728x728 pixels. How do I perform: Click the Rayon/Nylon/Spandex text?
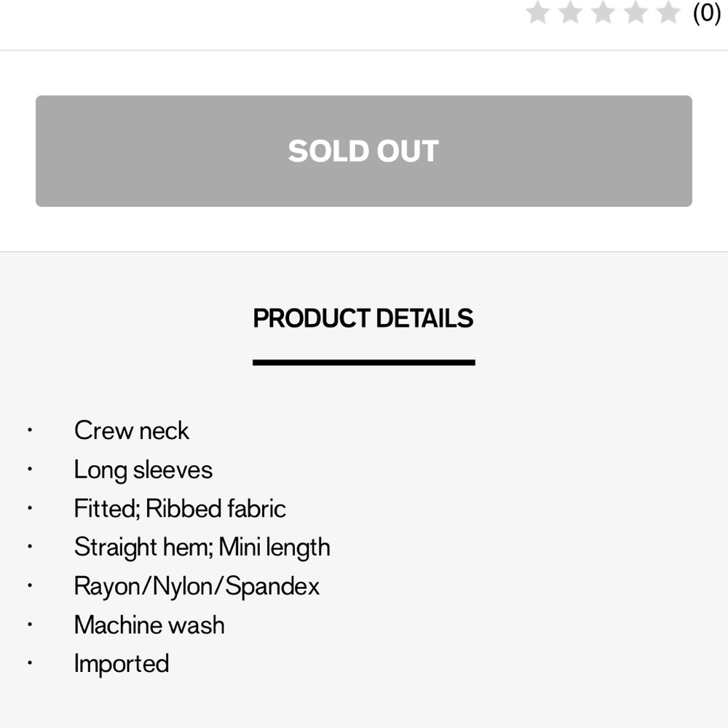[197, 586]
